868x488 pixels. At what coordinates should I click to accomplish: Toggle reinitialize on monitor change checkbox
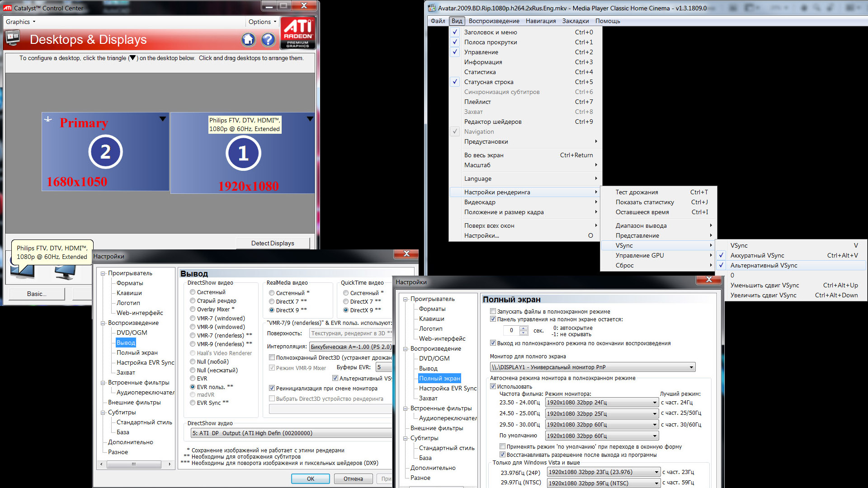pos(272,388)
